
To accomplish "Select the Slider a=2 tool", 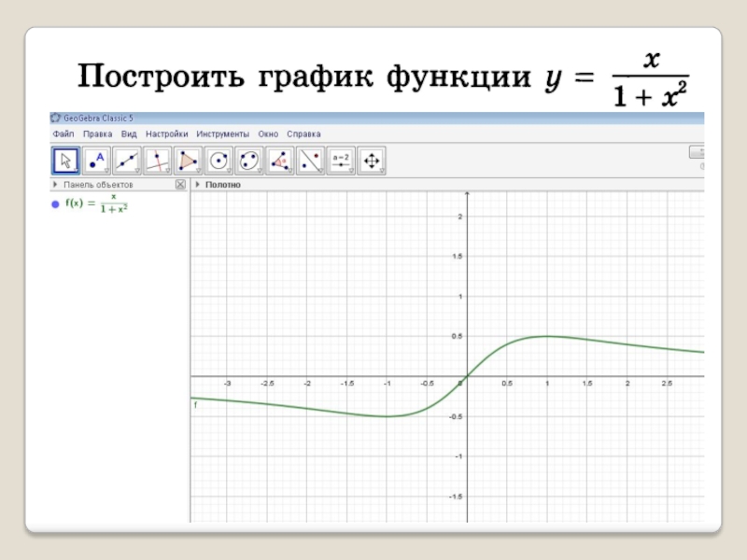I will [x=341, y=161].
